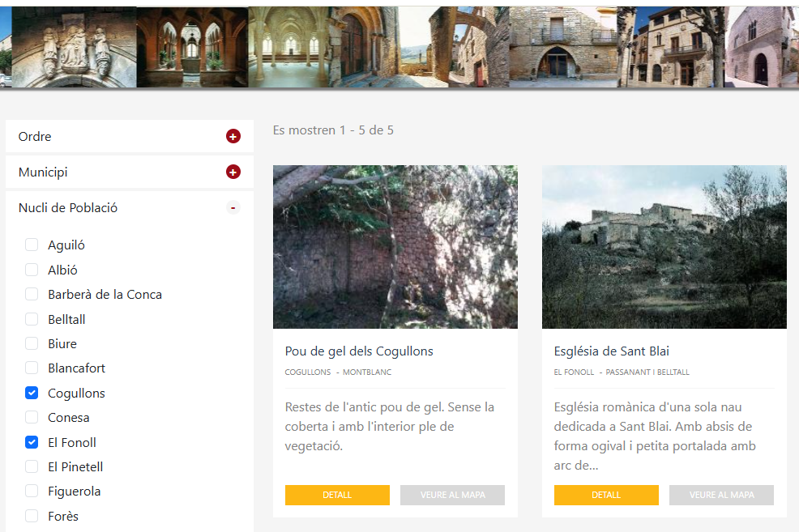
Task: Uncheck the Cogullons checkbox
Action: pyautogui.click(x=32, y=394)
